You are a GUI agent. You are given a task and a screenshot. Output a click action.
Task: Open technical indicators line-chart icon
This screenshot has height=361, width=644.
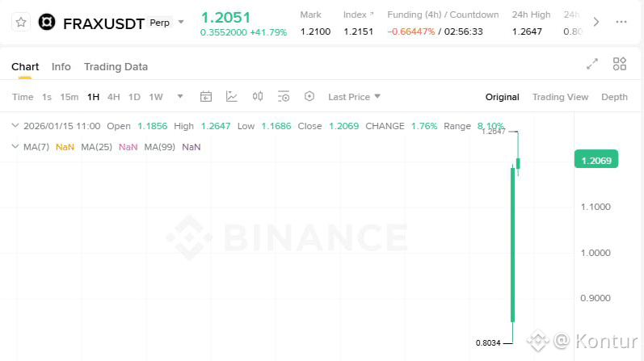pyautogui.click(x=232, y=97)
